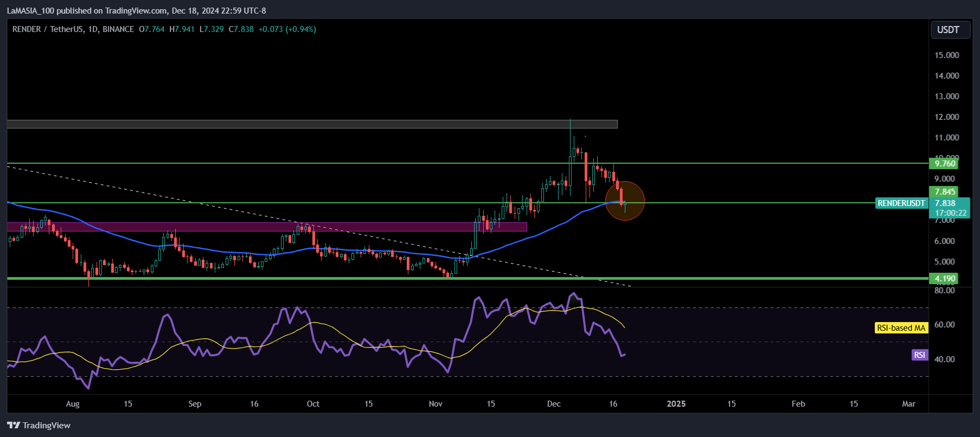Click the 12.000 price axis value
980x437 pixels.
tap(946, 117)
